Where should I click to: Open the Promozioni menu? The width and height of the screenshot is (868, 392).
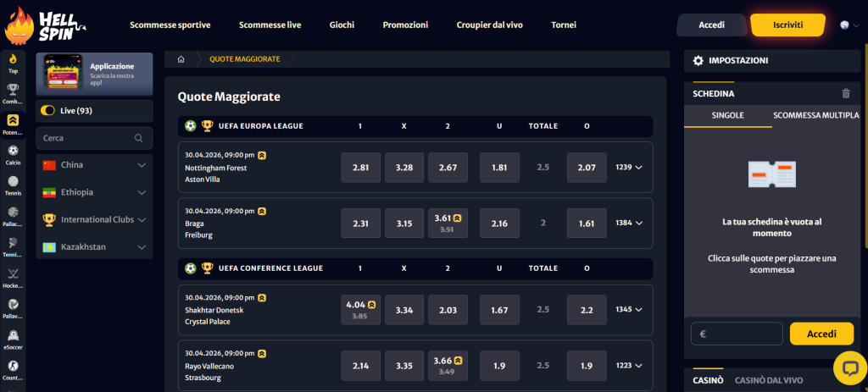(405, 25)
